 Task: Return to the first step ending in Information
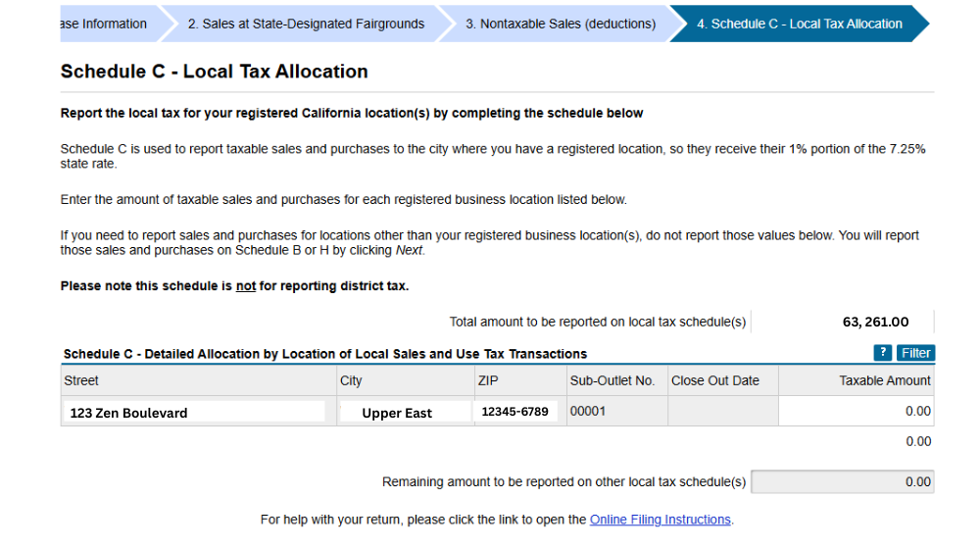pos(103,24)
